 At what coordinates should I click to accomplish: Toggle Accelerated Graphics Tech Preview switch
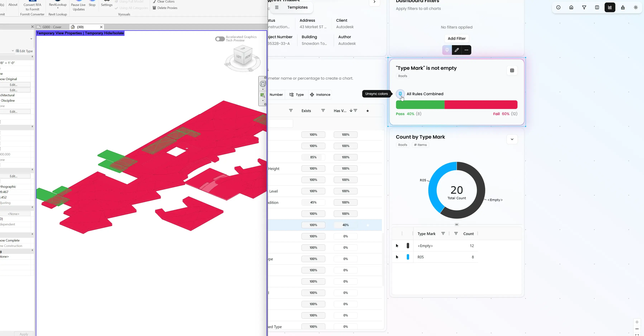[x=220, y=39]
